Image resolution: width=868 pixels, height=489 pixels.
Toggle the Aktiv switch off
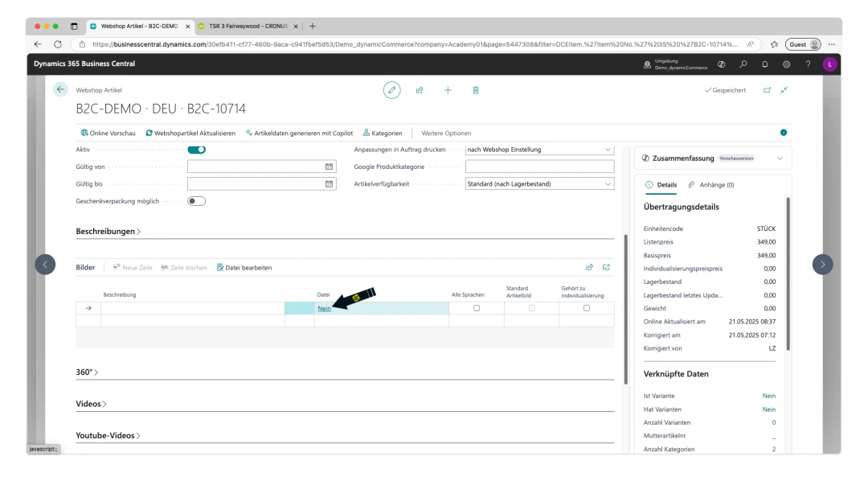click(x=197, y=150)
